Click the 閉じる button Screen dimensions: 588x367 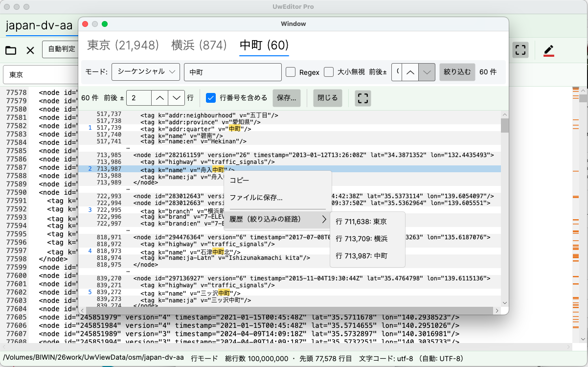coord(327,98)
